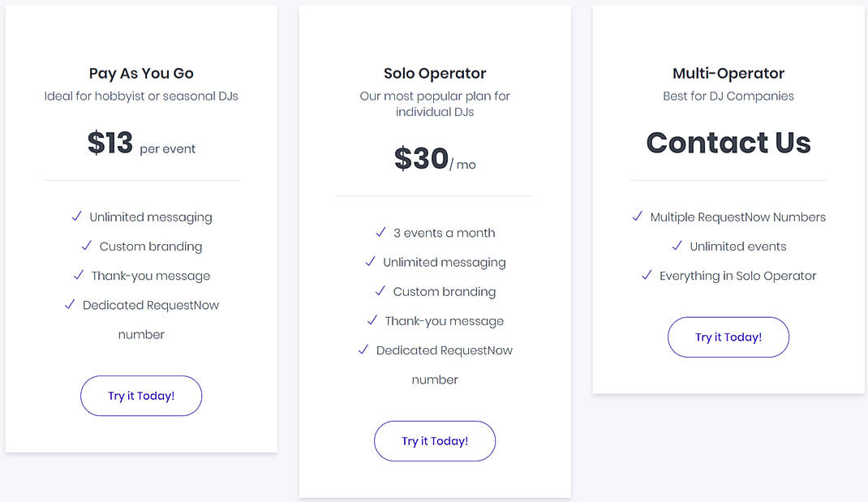Viewport: 868px width, 502px height.
Task: Click the Multi-Operator plan title
Action: pos(728,73)
